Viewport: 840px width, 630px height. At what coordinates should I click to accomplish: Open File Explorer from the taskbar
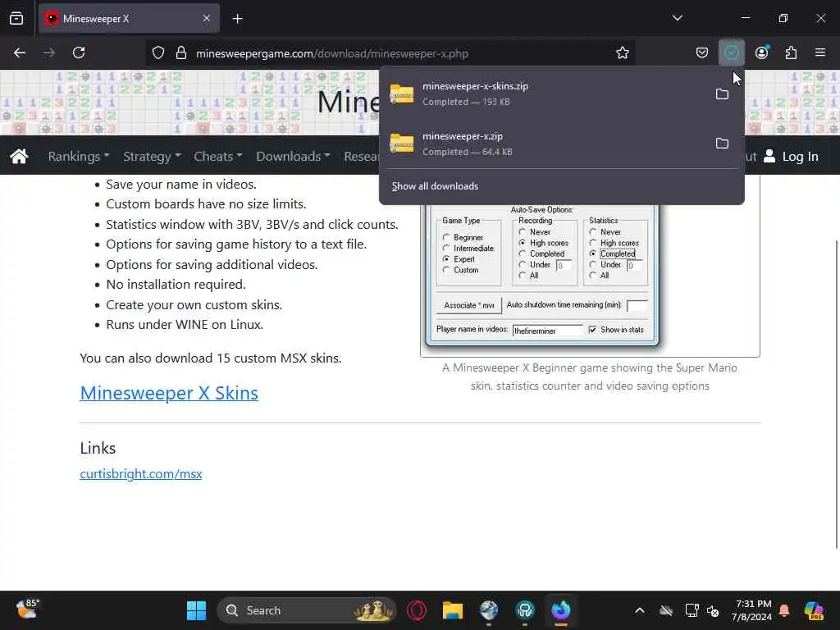453,610
